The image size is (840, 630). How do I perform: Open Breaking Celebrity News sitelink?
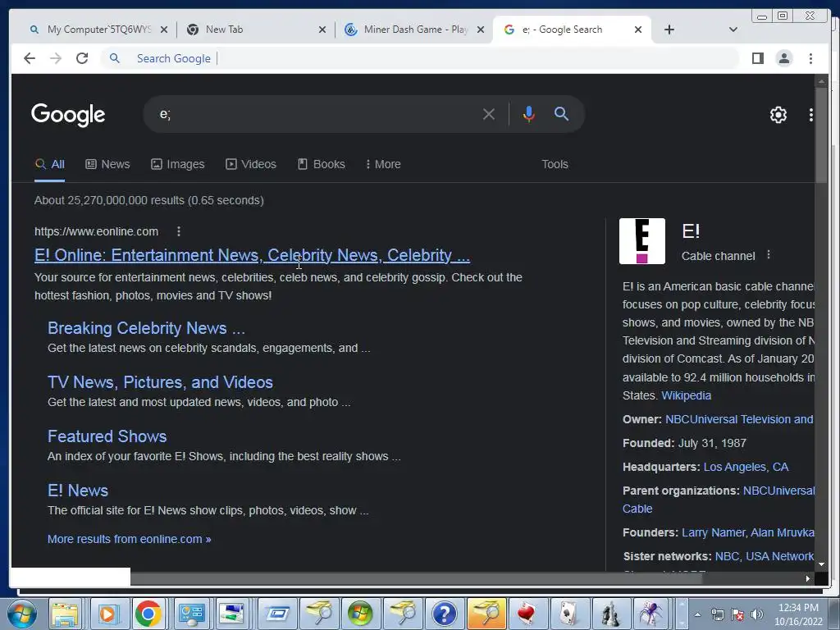pyautogui.click(x=146, y=328)
